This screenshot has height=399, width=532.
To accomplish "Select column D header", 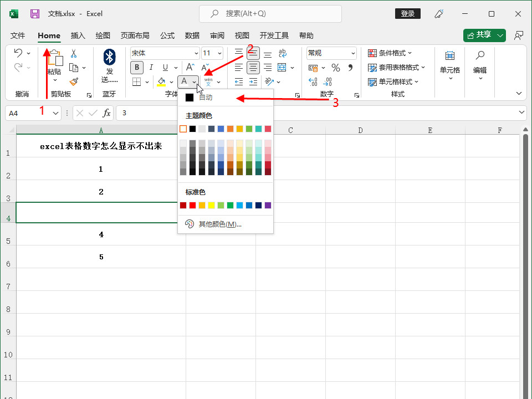I will (x=360, y=130).
